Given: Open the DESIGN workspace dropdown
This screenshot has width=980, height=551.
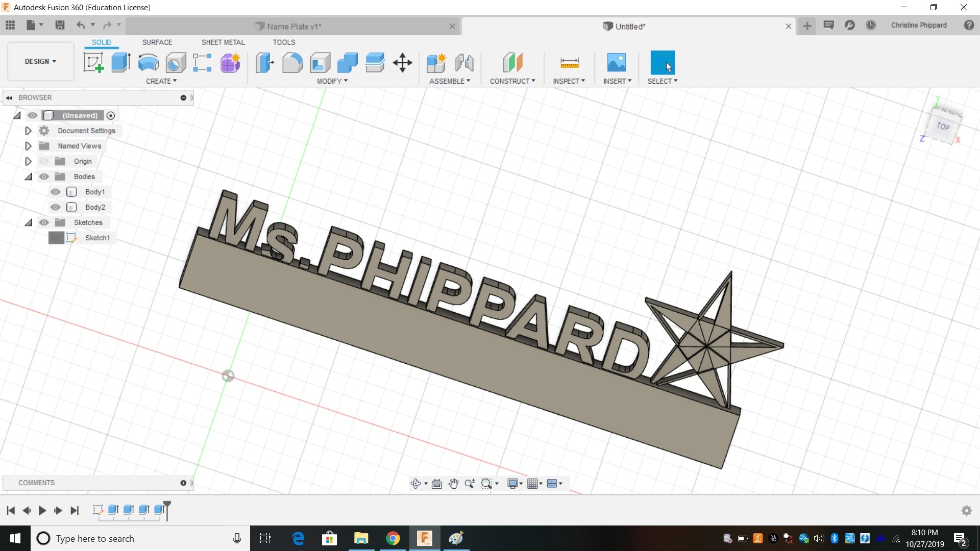Looking at the screenshot, I should 40,61.
